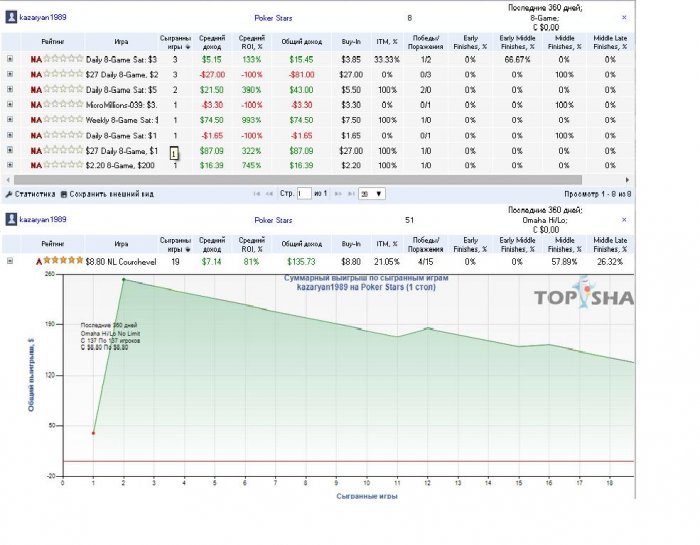700x545 pixels.
Task: Sort by Победы/Поражения in 8-Game table
Action: pyautogui.click(x=425, y=42)
